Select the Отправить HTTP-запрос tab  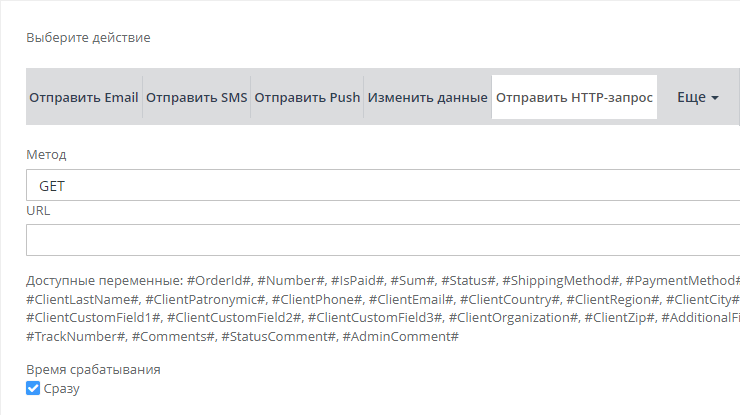pyautogui.click(x=574, y=98)
